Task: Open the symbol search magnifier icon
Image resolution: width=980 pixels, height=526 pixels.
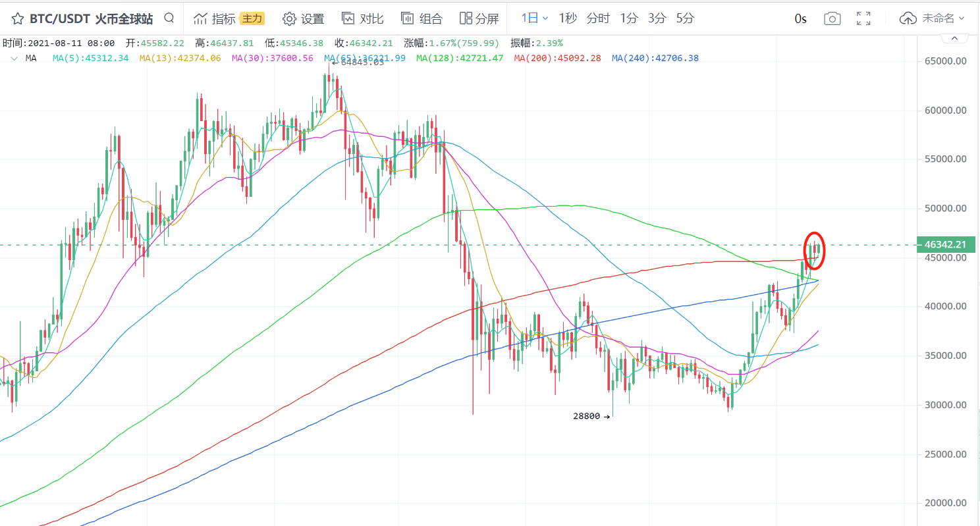Action: (169, 18)
